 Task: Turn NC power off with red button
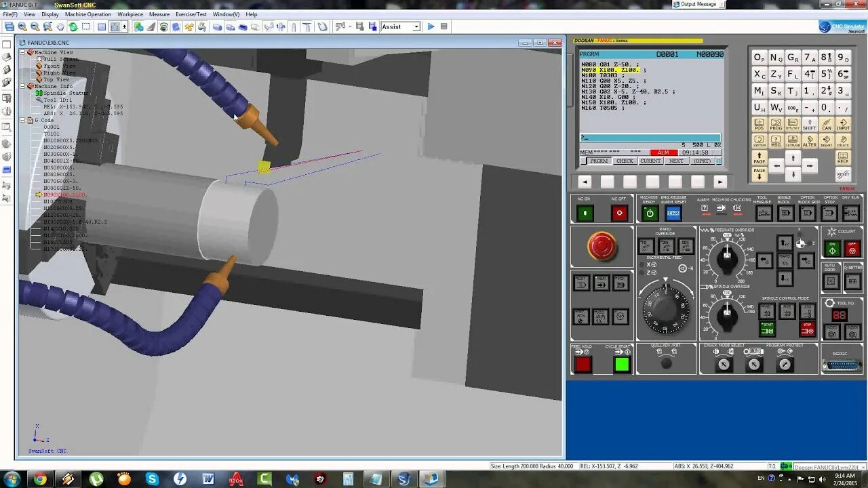click(x=618, y=213)
